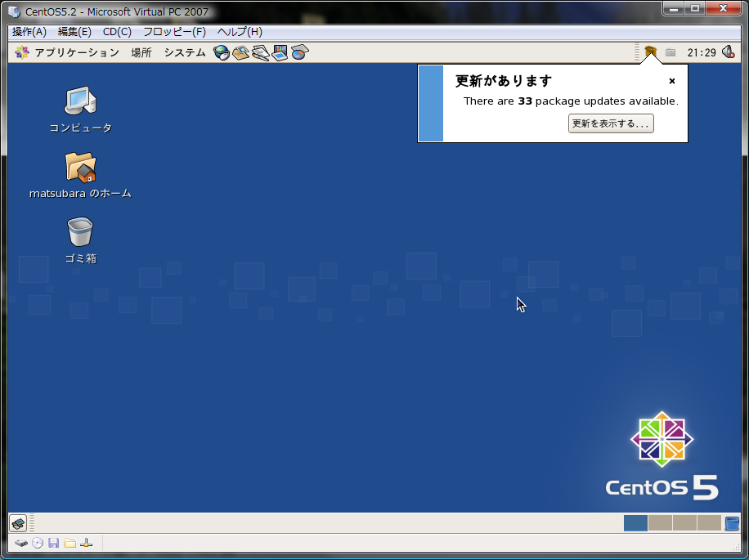Open the trash applet in bottom panel
The height and width of the screenshot is (560, 749).
click(x=731, y=523)
